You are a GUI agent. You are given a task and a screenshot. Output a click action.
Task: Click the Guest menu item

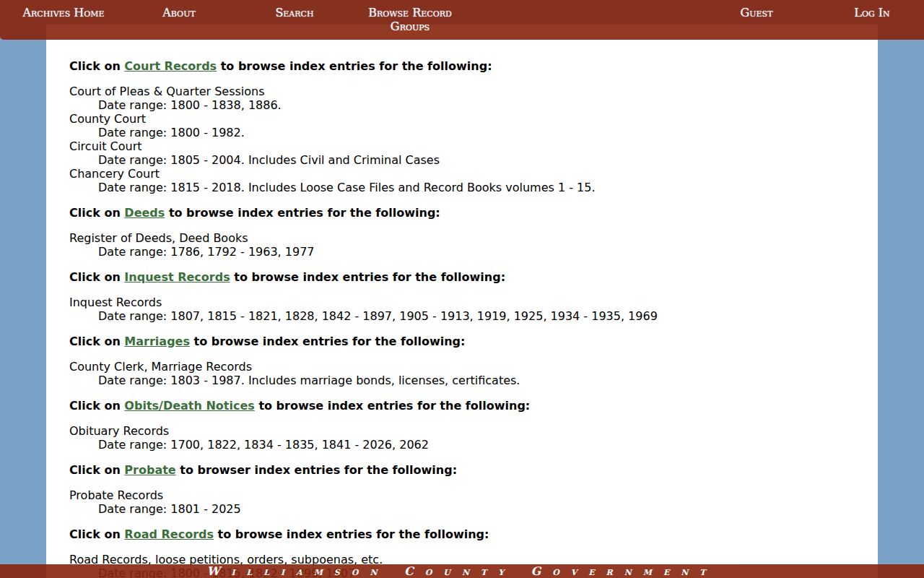757,12
